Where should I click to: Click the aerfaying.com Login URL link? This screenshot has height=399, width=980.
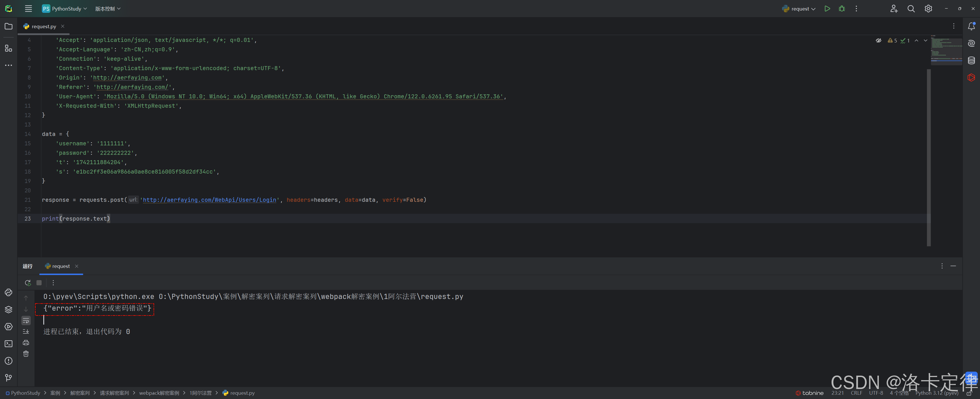(x=209, y=200)
